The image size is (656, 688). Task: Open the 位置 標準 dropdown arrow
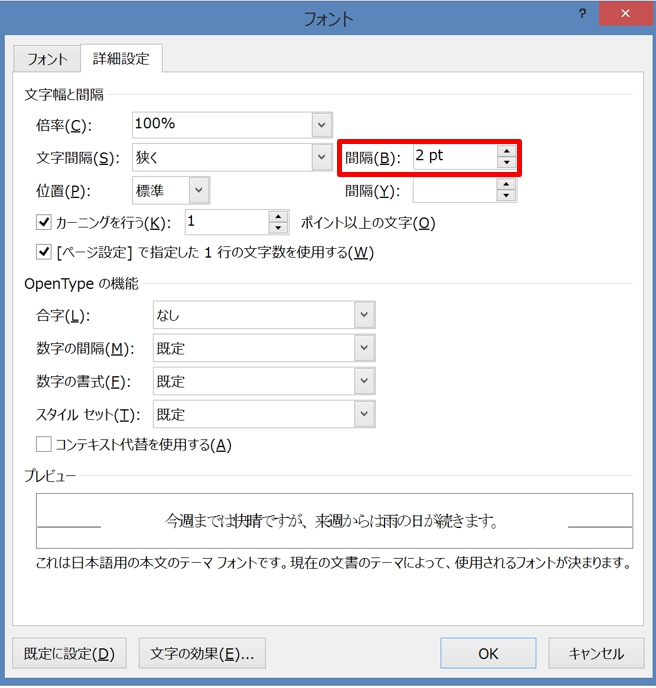(199, 190)
